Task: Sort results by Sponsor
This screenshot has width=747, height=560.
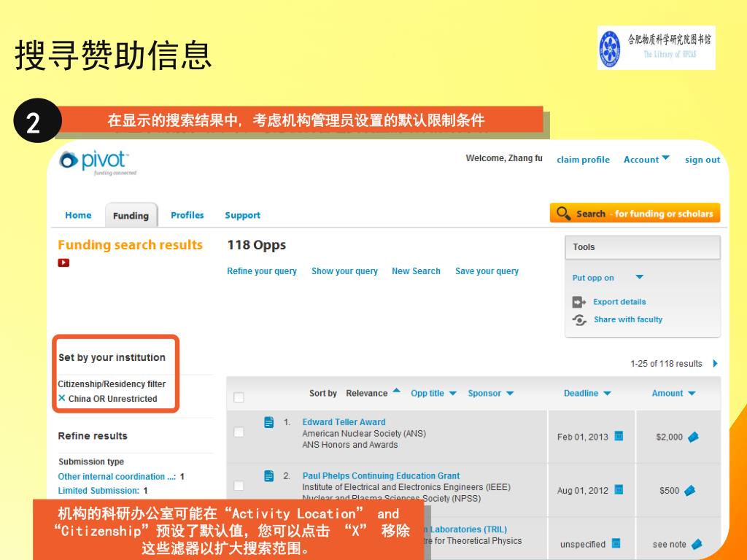Action: 491,393
